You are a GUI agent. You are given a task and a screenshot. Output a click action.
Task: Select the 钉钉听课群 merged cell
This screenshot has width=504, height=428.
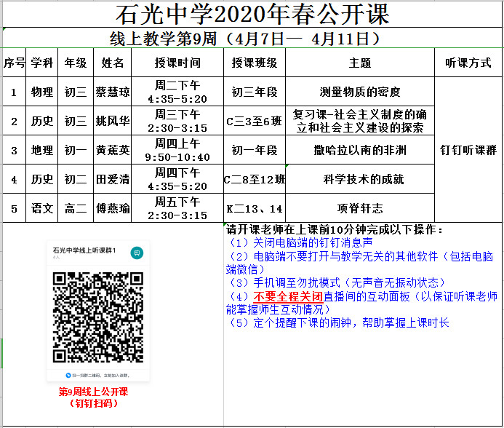pos(468,151)
